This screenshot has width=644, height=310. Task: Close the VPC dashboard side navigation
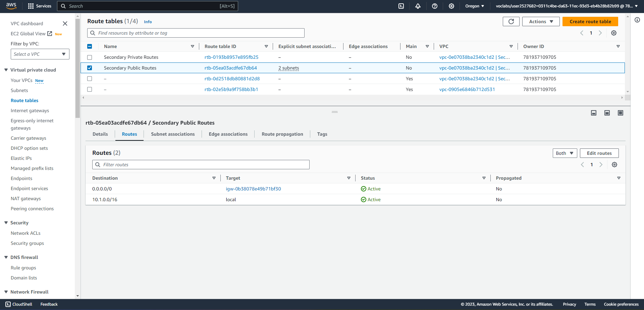[x=65, y=24]
